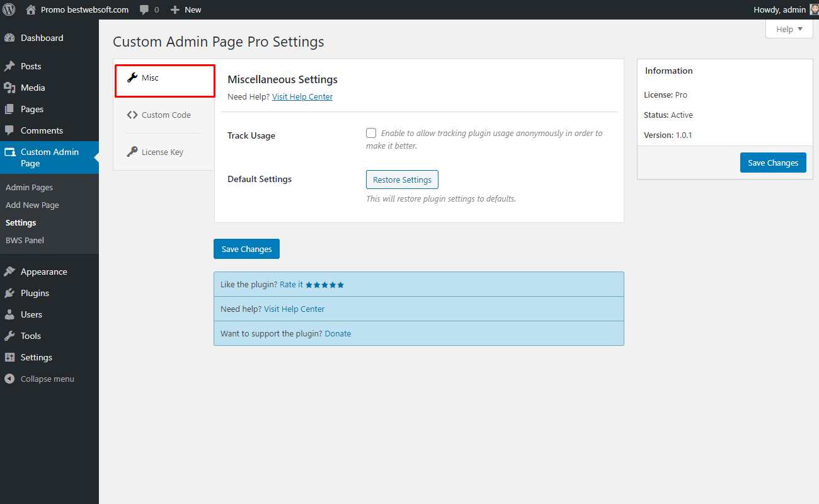Click the key icon on License Key
Screen dimensions: 819x504
(x=132, y=152)
